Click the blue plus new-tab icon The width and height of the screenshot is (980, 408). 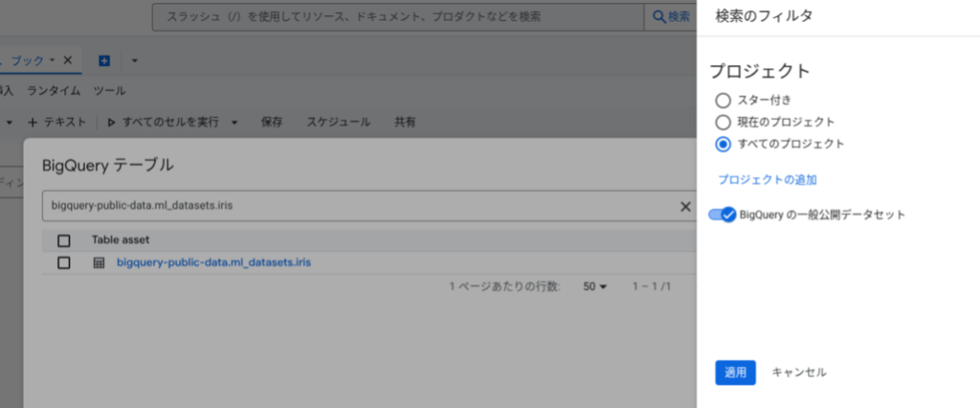104,60
